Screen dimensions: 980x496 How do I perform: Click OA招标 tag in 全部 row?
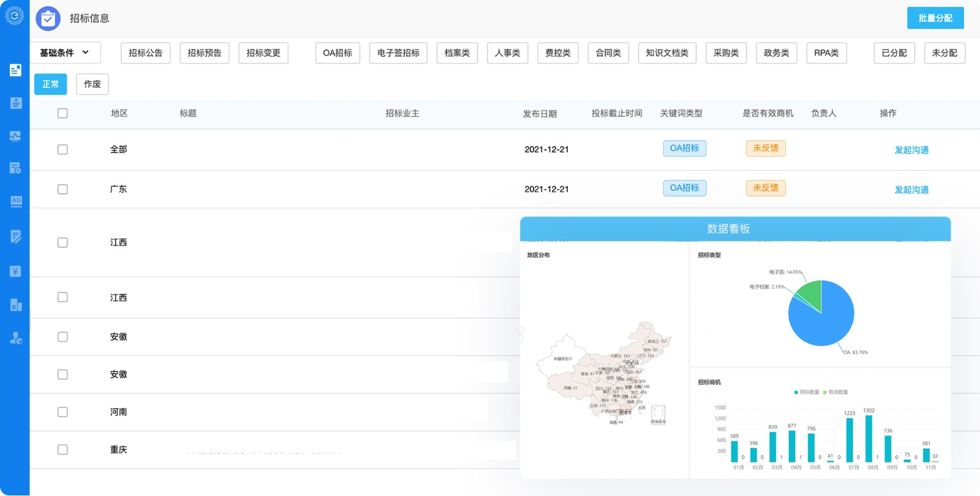click(684, 148)
